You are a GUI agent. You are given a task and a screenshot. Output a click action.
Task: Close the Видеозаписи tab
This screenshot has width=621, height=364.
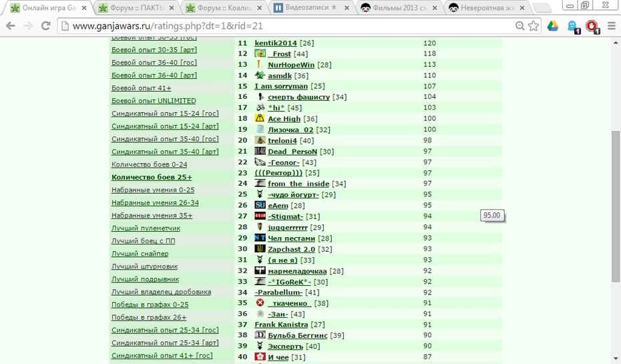coord(347,7)
